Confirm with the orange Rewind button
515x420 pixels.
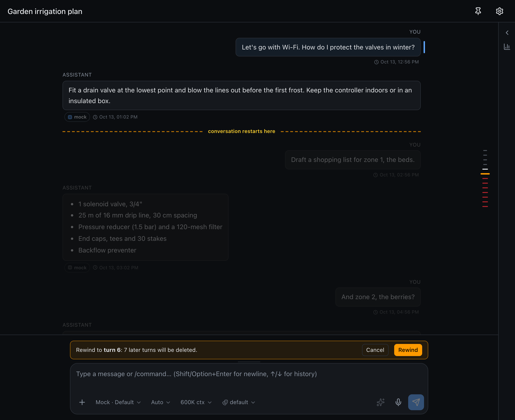point(408,350)
